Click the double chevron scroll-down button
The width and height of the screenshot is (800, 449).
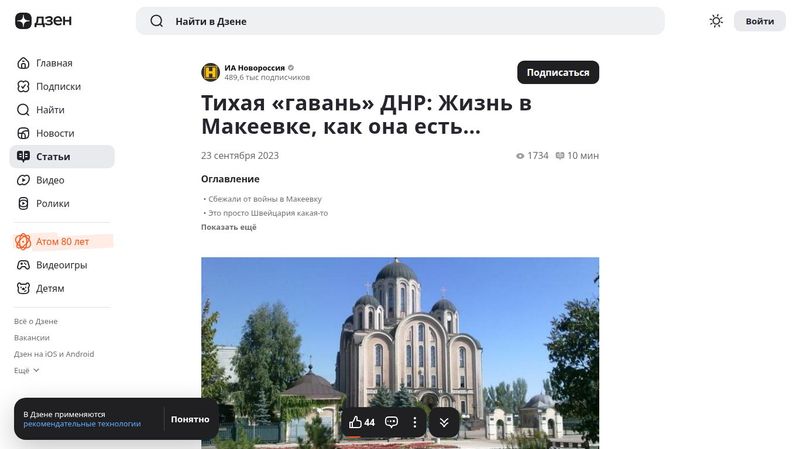point(444,422)
